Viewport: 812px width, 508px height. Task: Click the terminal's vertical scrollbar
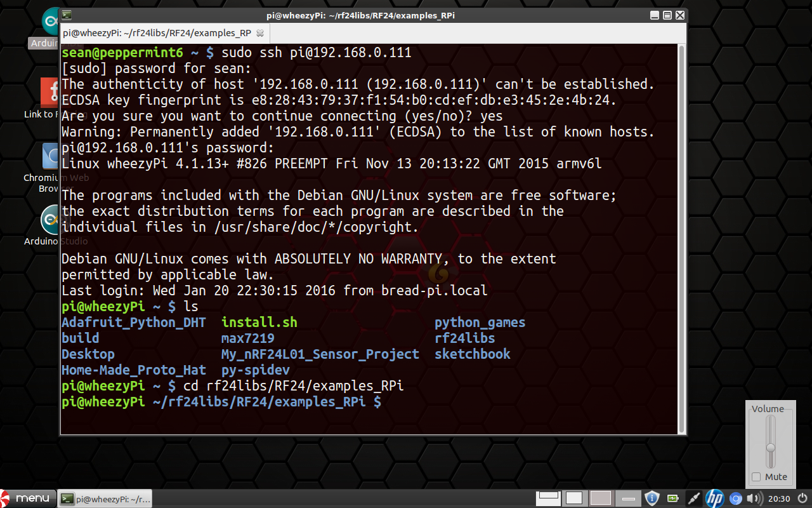682,238
